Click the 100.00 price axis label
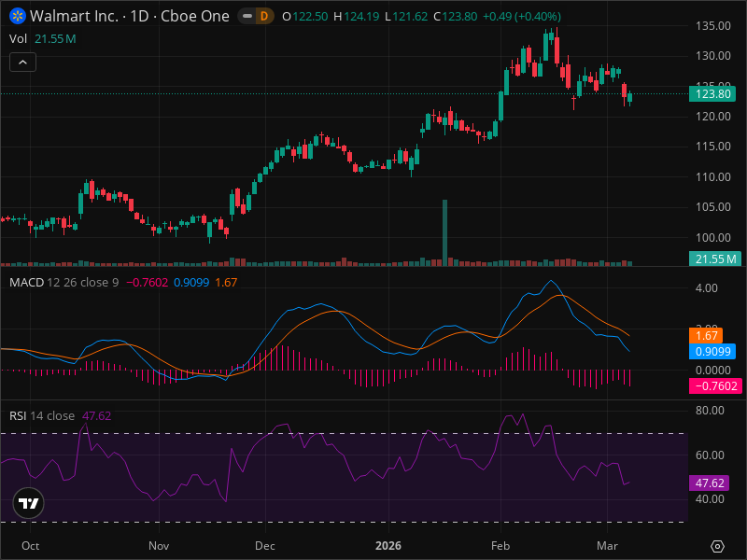This screenshot has width=747, height=560. 713,238
